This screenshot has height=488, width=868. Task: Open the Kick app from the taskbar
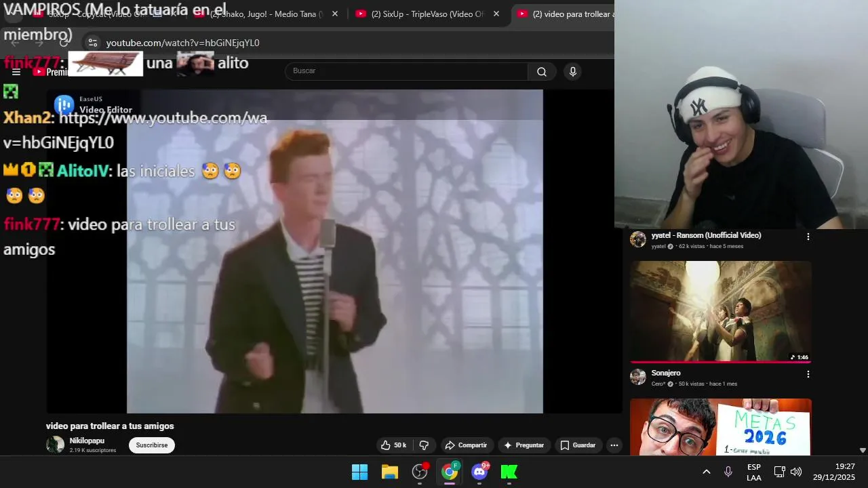click(509, 472)
